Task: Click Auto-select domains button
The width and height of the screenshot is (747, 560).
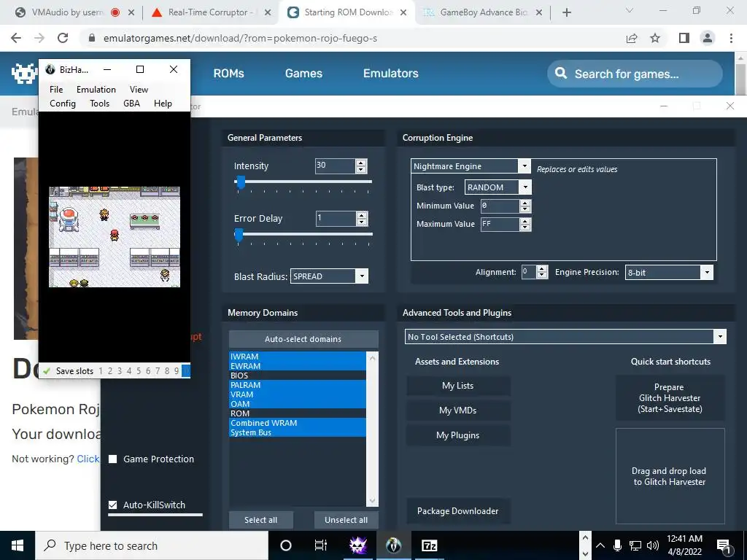Action: 303,339
